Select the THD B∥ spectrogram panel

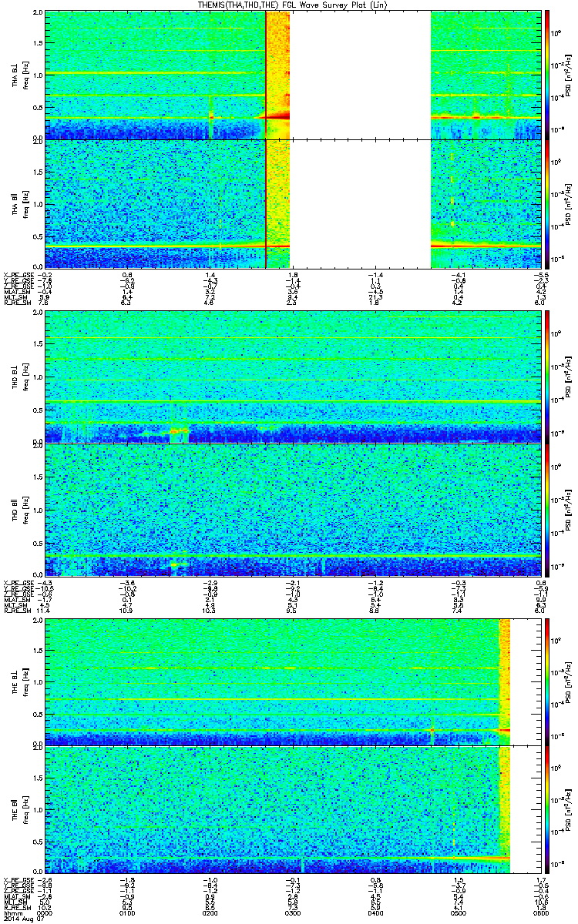[291, 509]
